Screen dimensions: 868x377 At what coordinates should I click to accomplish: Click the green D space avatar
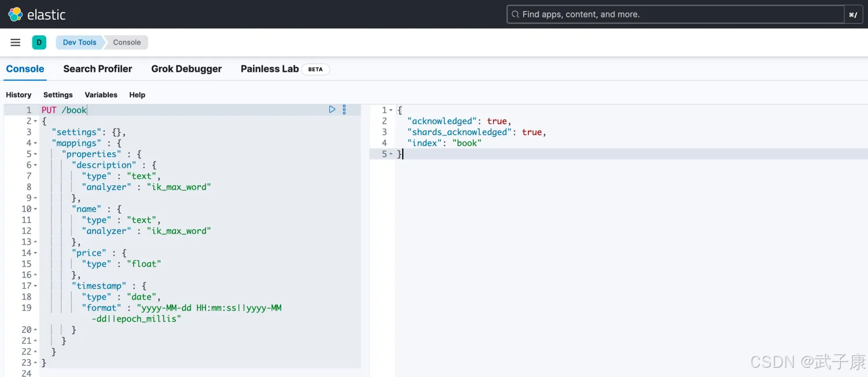pos(39,42)
